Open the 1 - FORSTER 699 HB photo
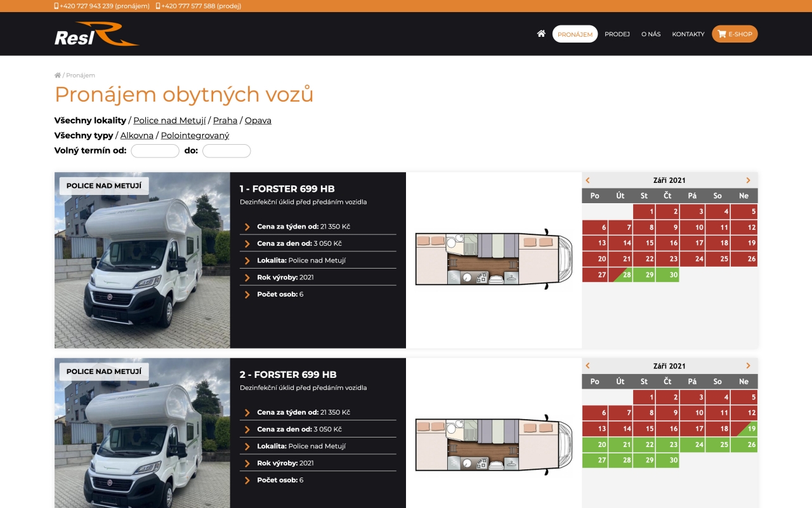Image resolution: width=812 pixels, height=508 pixels. tap(142, 260)
